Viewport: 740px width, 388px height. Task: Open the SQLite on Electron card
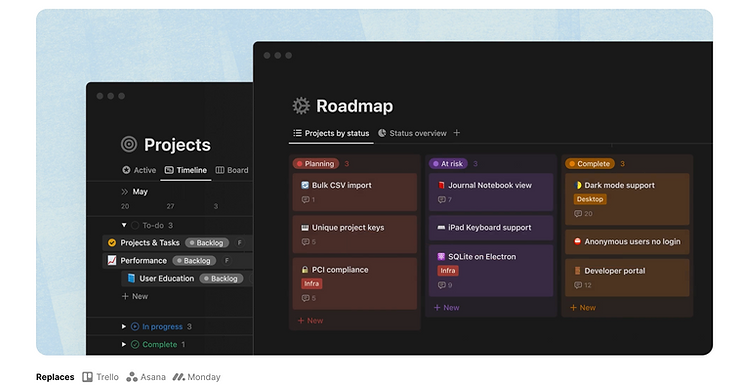pos(491,270)
